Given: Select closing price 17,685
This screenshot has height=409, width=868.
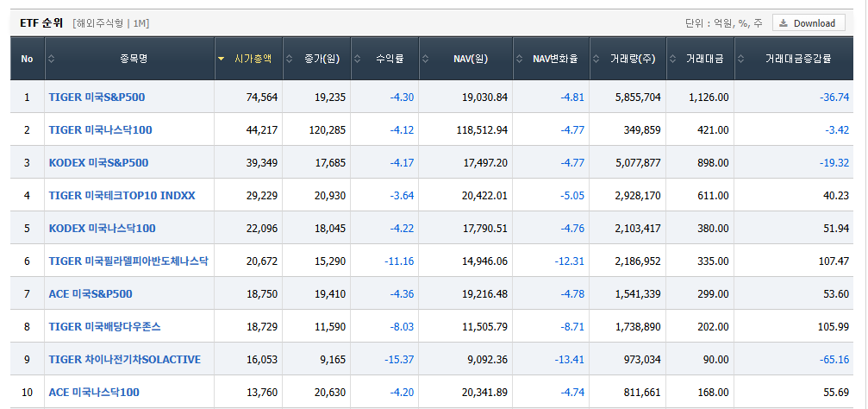Looking at the screenshot, I should coord(330,162).
